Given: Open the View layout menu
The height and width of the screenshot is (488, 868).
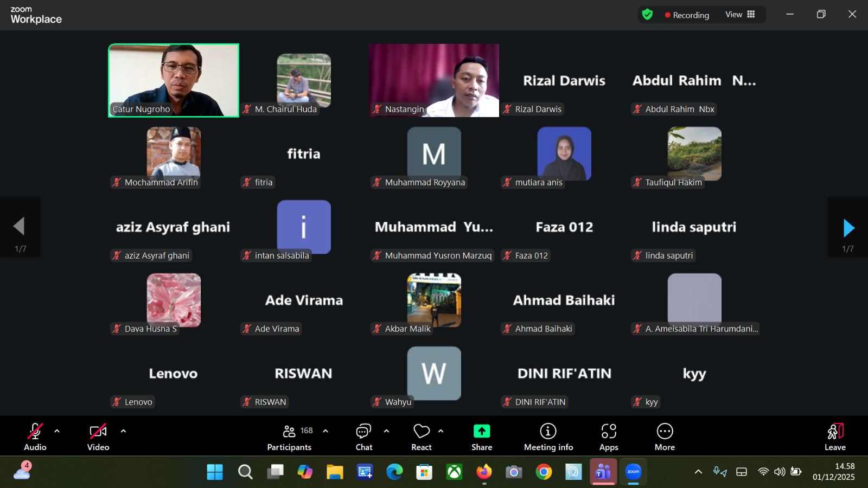Looking at the screenshot, I should [x=740, y=15].
